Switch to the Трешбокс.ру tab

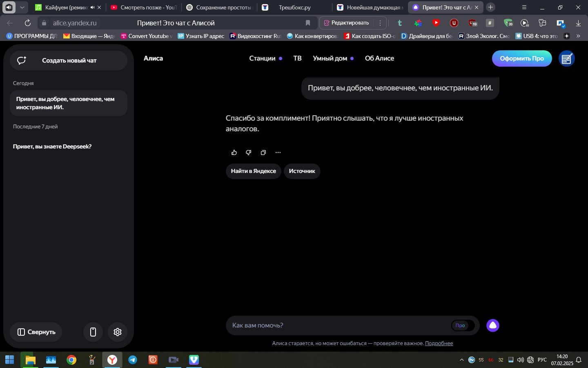[294, 7]
